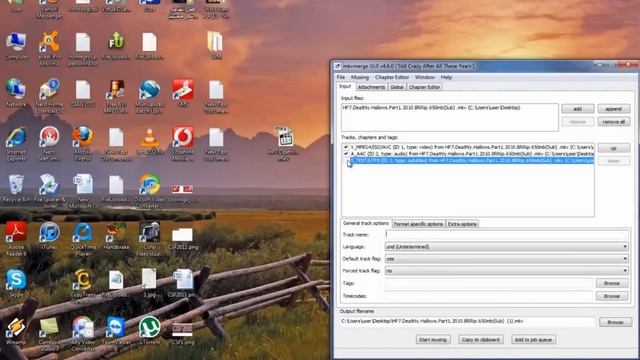The height and width of the screenshot is (360, 640).
Task: Toggle the S_TEXT/UTF8 subtitle track checkbox
Action: click(348, 161)
